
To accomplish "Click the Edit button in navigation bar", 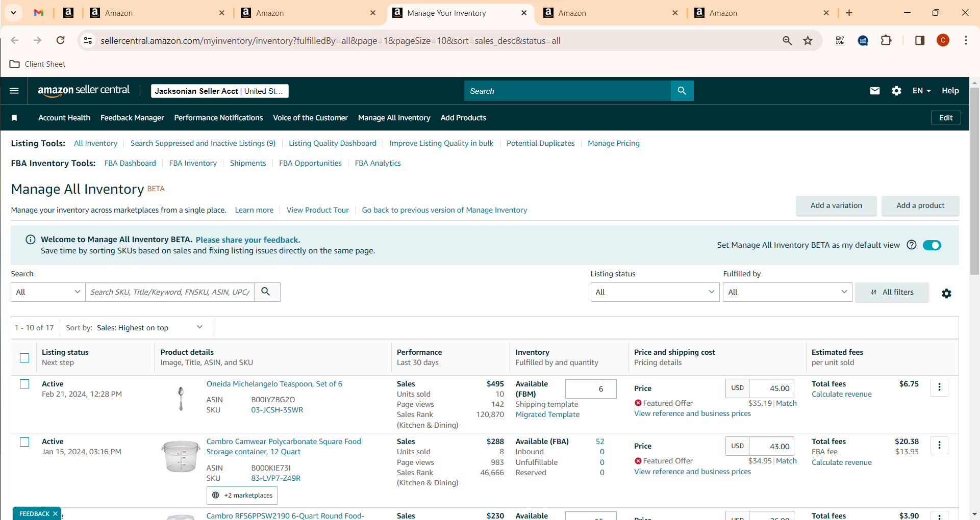I will (946, 118).
